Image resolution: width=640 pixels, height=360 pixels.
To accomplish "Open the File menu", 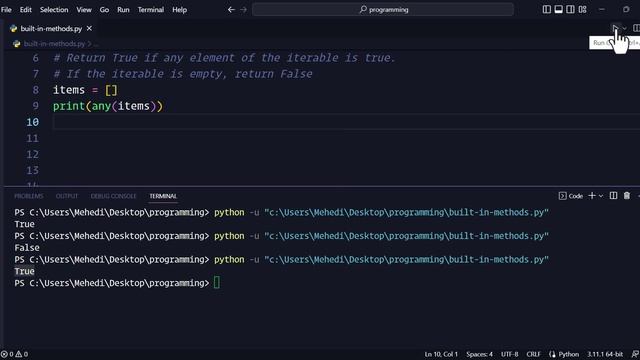I will coord(6,9).
